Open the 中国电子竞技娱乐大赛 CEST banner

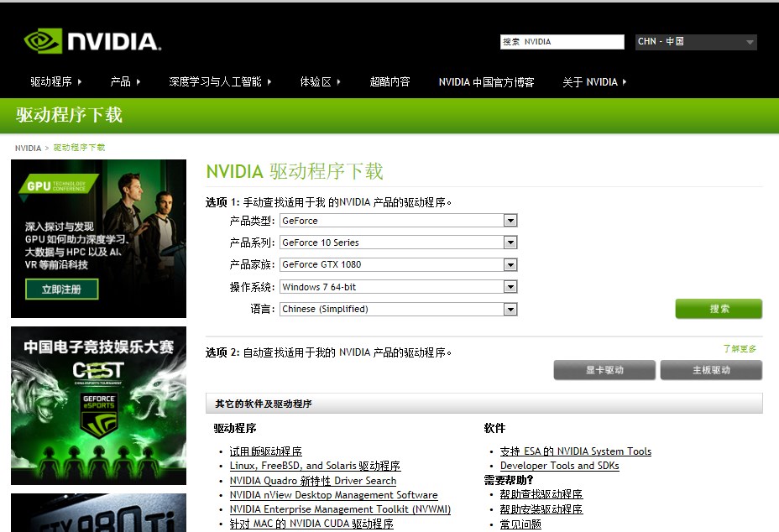(98, 405)
